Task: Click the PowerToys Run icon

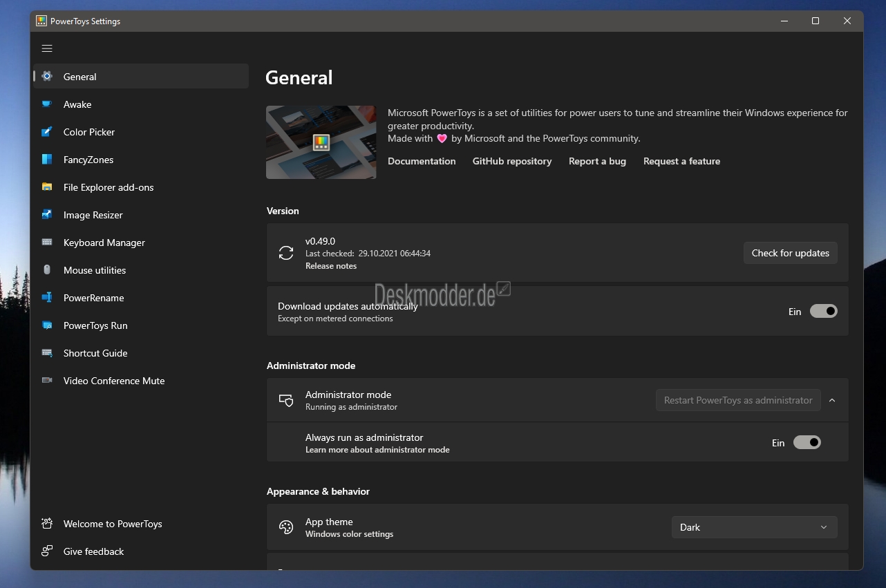Action: click(x=47, y=325)
